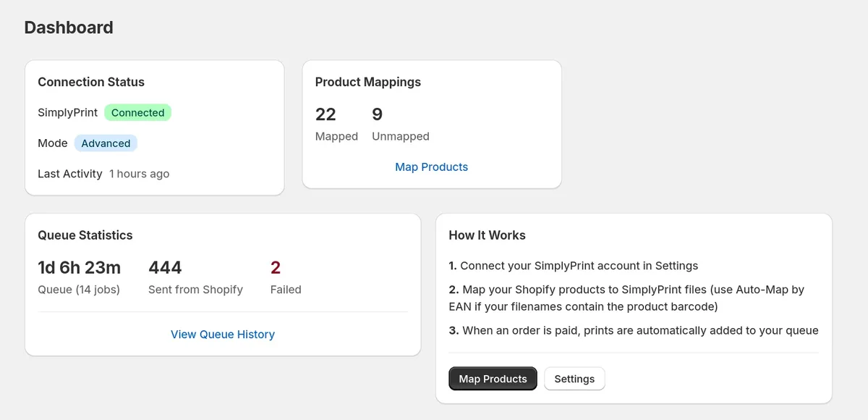
Task: Click the mapped count 22
Action: click(x=325, y=114)
